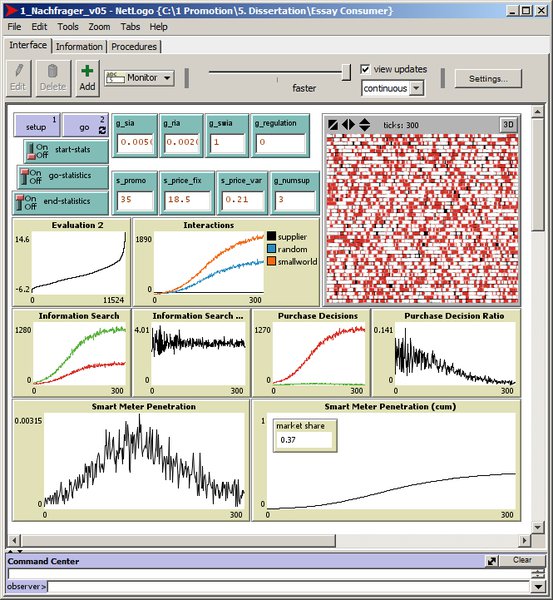Click the go button
553x600 pixels.
[x=85, y=125]
